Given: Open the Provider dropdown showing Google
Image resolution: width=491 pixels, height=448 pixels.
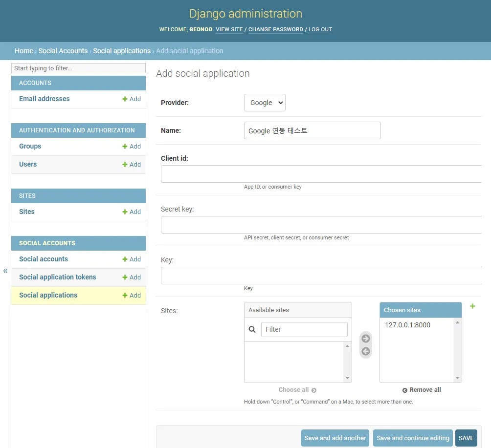Looking at the screenshot, I should [x=265, y=103].
